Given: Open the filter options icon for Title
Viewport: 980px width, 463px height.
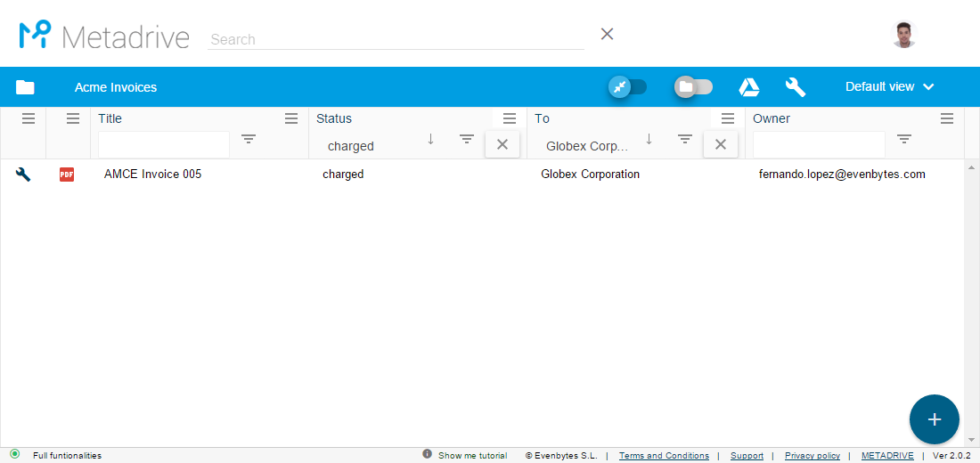Looking at the screenshot, I should [249, 139].
